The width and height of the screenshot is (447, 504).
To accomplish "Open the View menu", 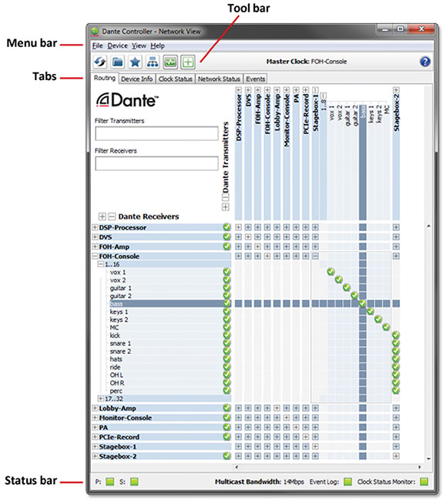I will coord(139,46).
